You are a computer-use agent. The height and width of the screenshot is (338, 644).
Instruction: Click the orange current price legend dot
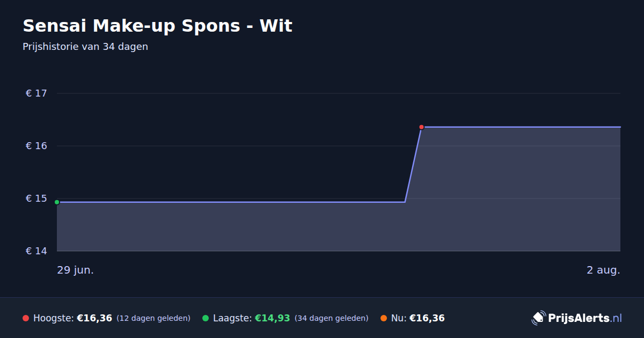(384, 318)
